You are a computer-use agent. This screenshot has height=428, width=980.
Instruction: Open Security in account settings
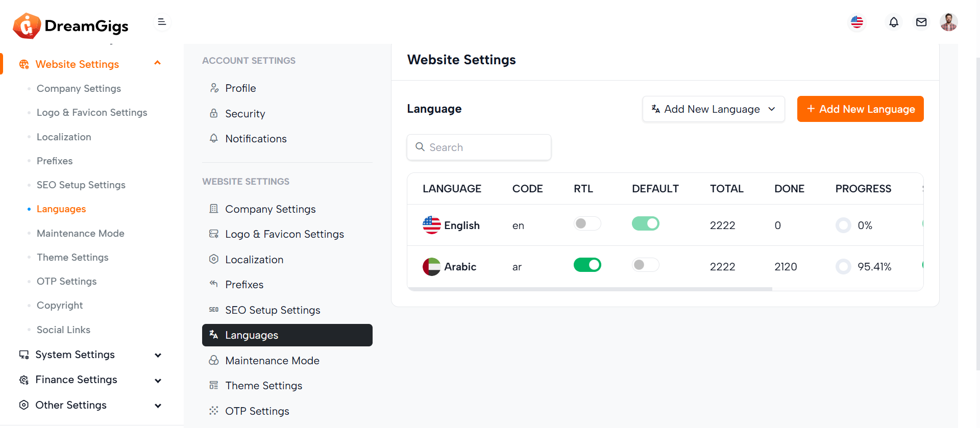pyautogui.click(x=245, y=114)
